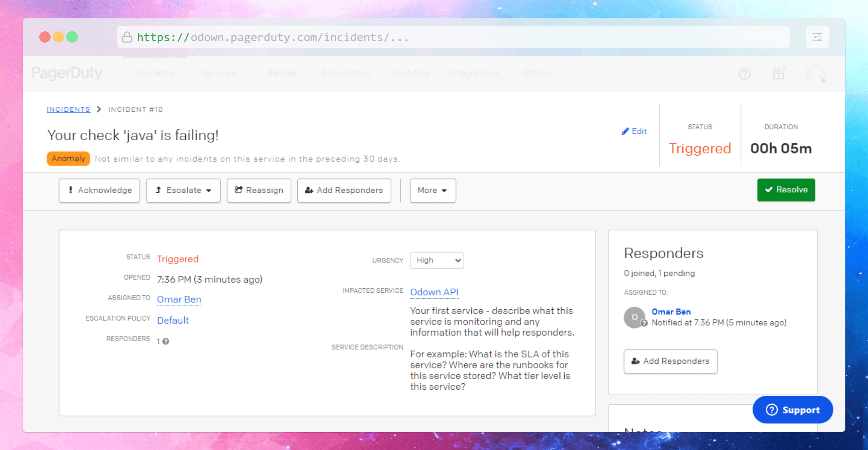Click the orange Anomaly badge
Screen dimensions: 868x450
[68, 158]
